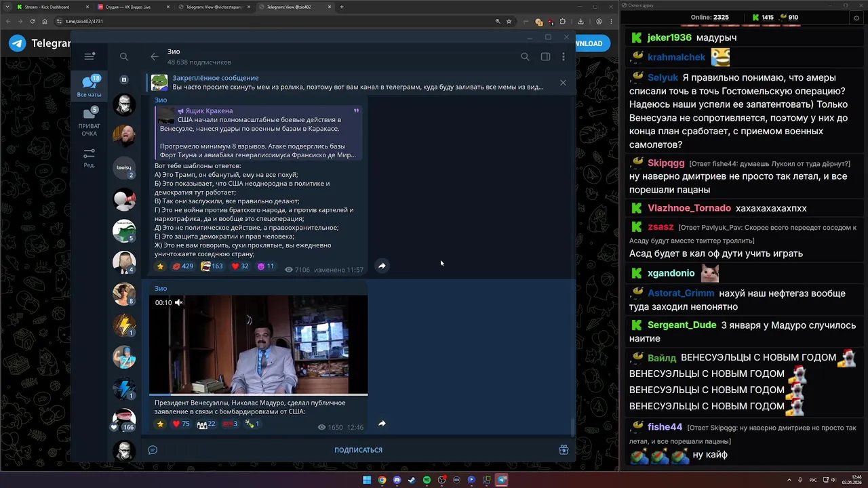Go to the browser home page
Viewport: 868px width, 488px height.
click(x=45, y=21)
